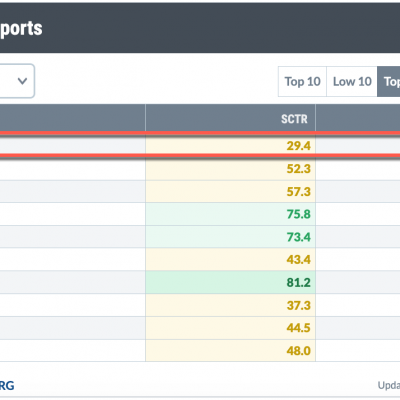Select the Low 10 tab
Screen dimensions: 400x400
point(352,82)
